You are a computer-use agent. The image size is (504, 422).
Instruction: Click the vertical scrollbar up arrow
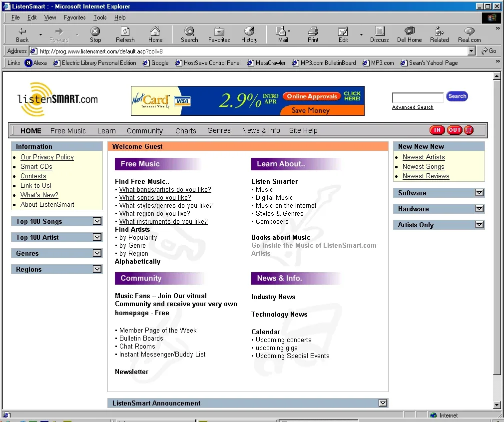497,76
